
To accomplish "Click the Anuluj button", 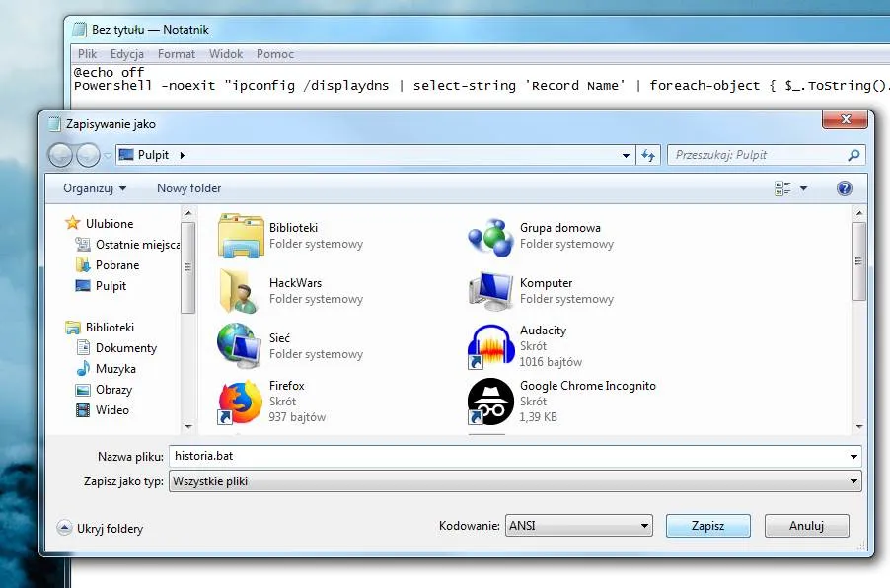I will [806, 526].
